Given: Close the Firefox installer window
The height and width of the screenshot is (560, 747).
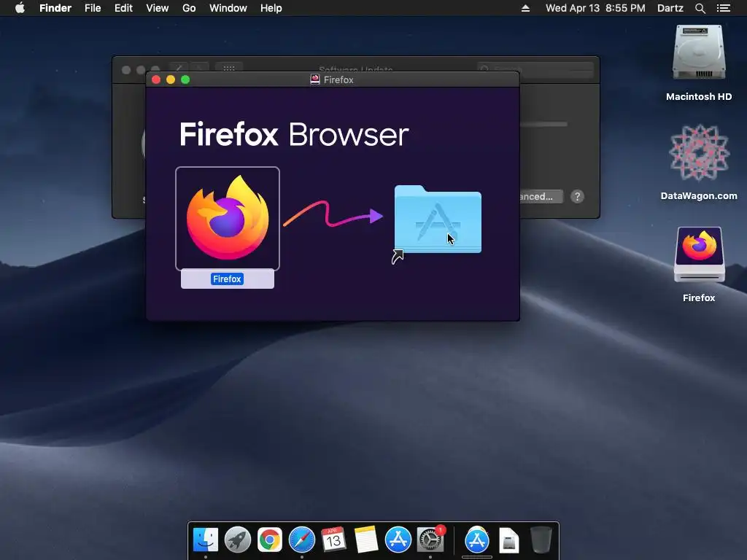Looking at the screenshot, I should pyautogui.click(x=156, y=79).
